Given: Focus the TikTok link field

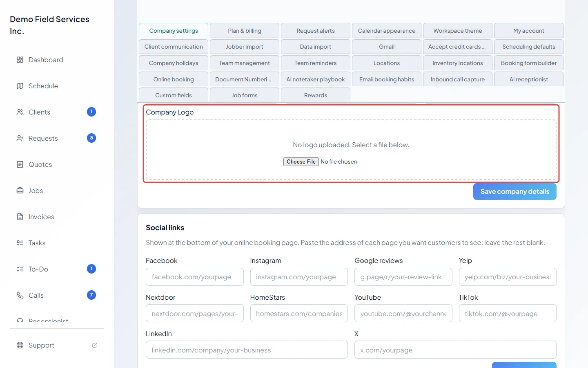Looking at the screenshot, I should [x=508, y=314].
